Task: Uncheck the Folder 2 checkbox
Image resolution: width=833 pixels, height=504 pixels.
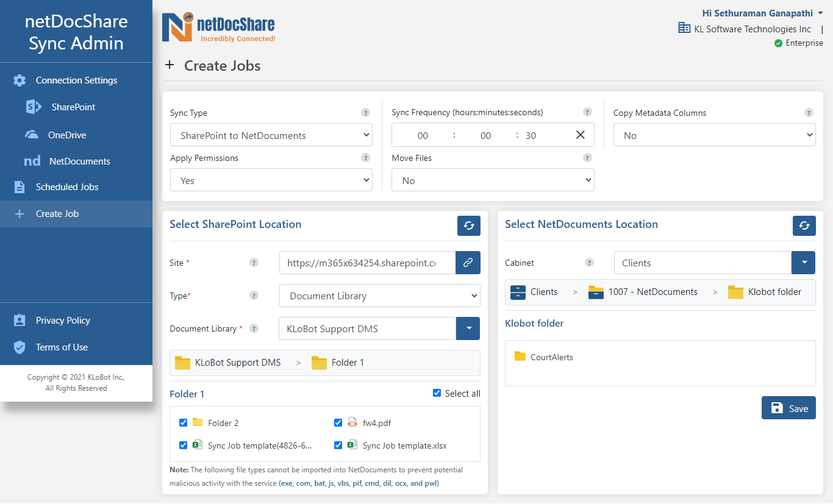Action: pos(183,422)
